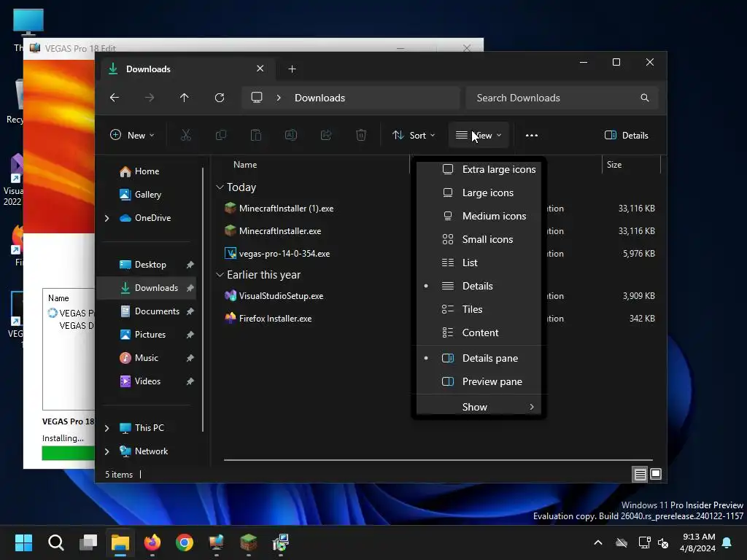Expand Network in navigation pane
The width and height of the screenshot is (747, 560).
coord(107,451)
